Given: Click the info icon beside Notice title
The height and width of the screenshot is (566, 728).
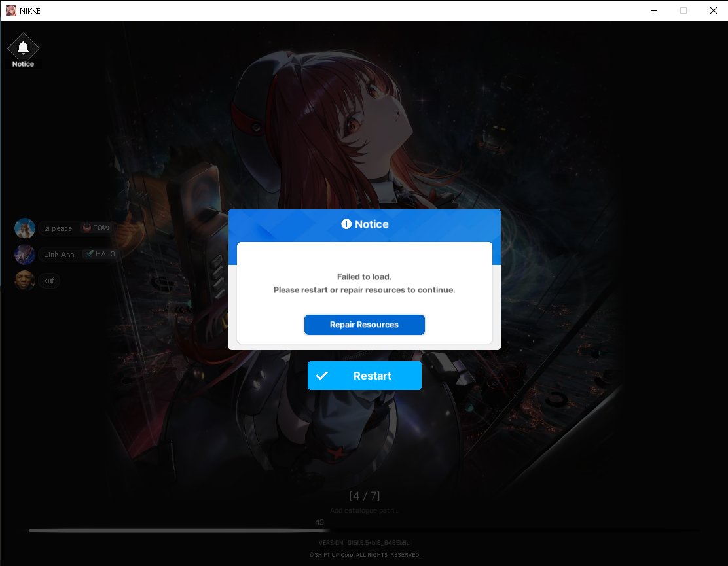Looking at the screenshot, I should click(x=346, y=224).
